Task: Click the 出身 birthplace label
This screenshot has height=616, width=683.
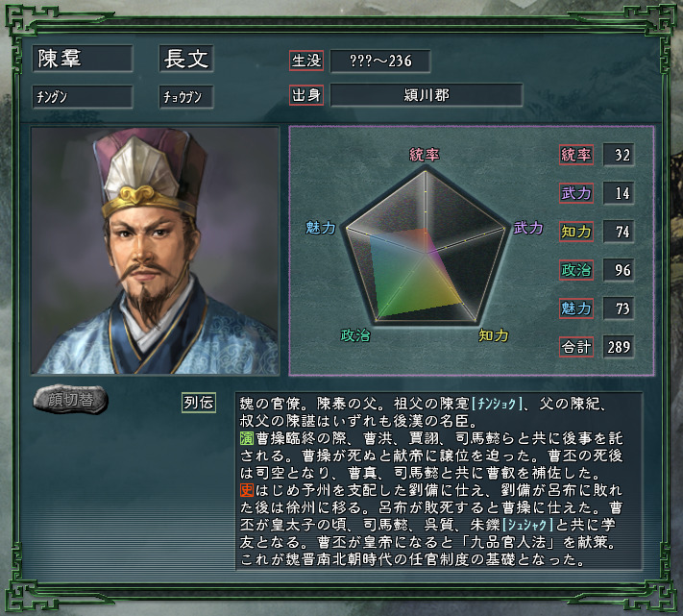Action: [x=306, y=95]
